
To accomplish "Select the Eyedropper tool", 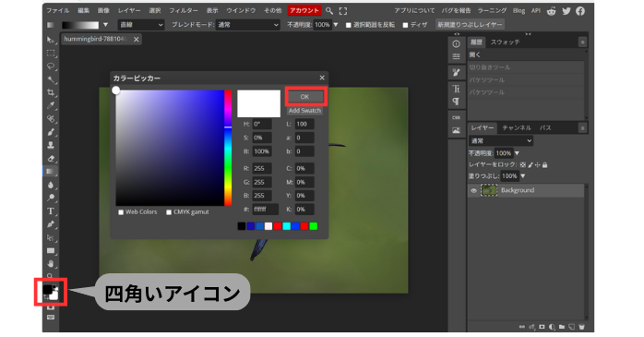I will [51, 105].
